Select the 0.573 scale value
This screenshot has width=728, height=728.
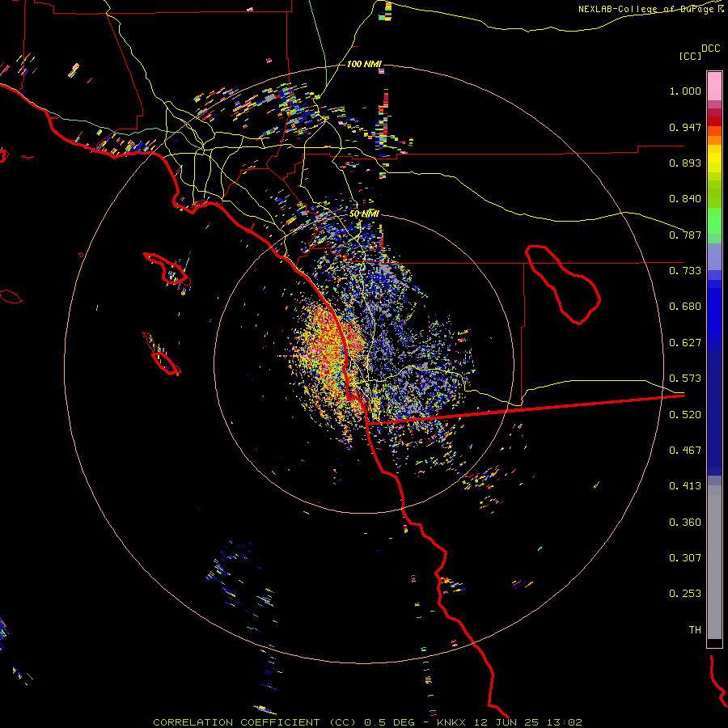pos(685,379)
